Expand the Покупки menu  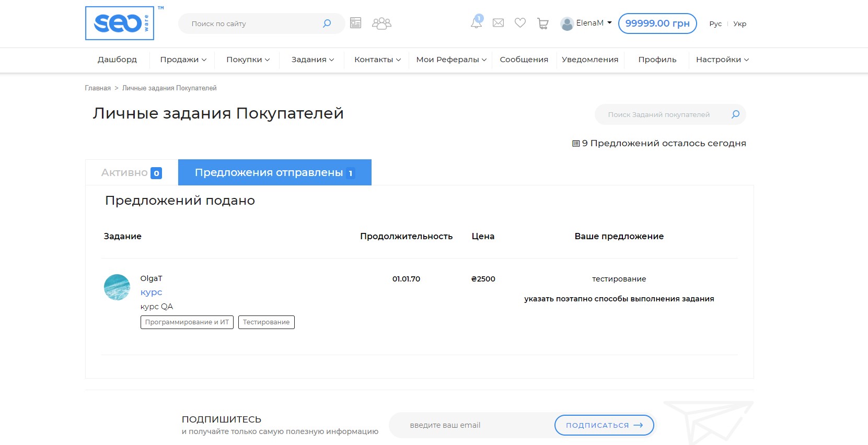tap(248, 60)
